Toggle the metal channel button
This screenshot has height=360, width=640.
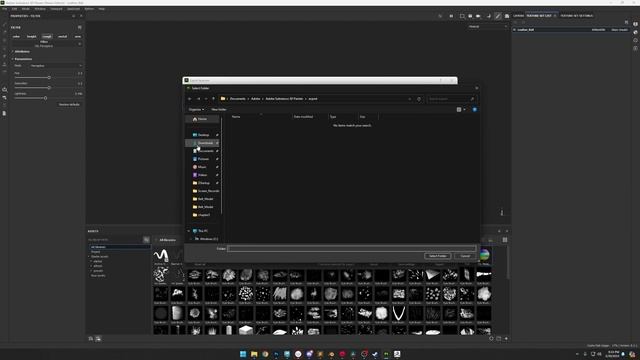pos(62,36)
